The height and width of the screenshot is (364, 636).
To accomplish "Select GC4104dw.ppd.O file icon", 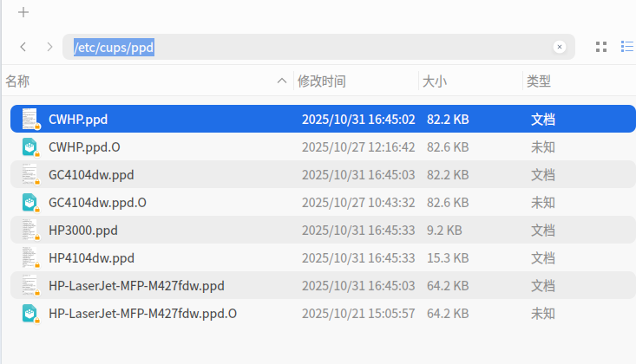I will point(30,202).
